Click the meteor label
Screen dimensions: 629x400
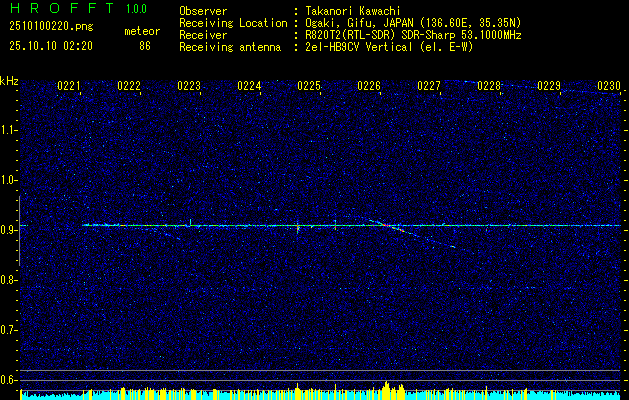click(142, 32)
